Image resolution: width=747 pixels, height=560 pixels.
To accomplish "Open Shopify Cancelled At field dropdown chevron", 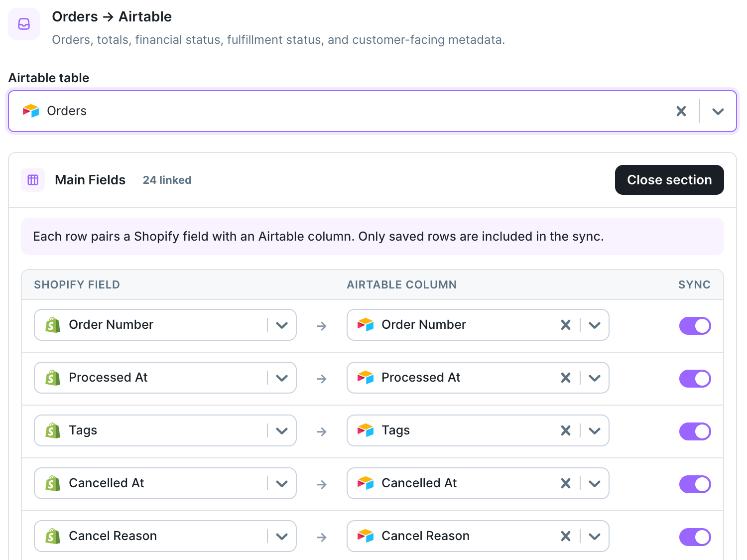I will point(282,484).
